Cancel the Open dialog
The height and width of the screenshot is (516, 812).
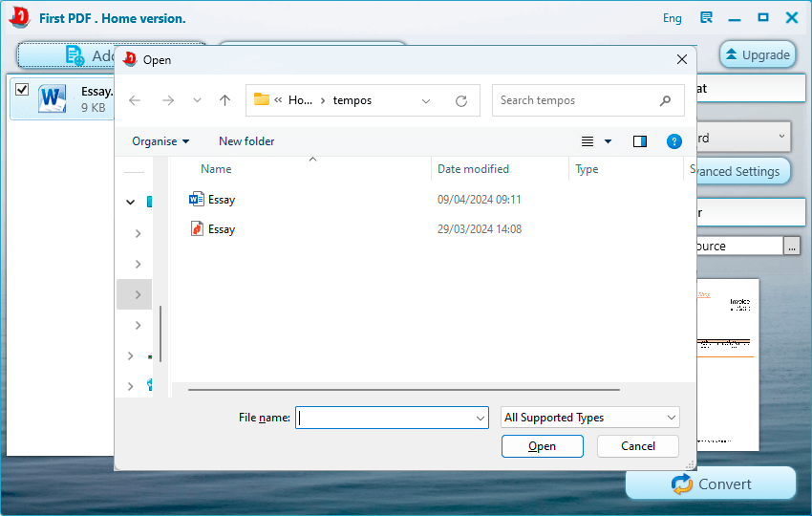(x=638, y=446)
